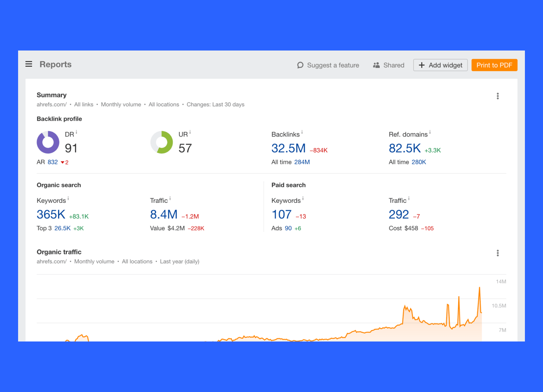The width and height of the screenshot is (543, 392).
Task: Click the All links filter
Action: (x=83, y=104)
